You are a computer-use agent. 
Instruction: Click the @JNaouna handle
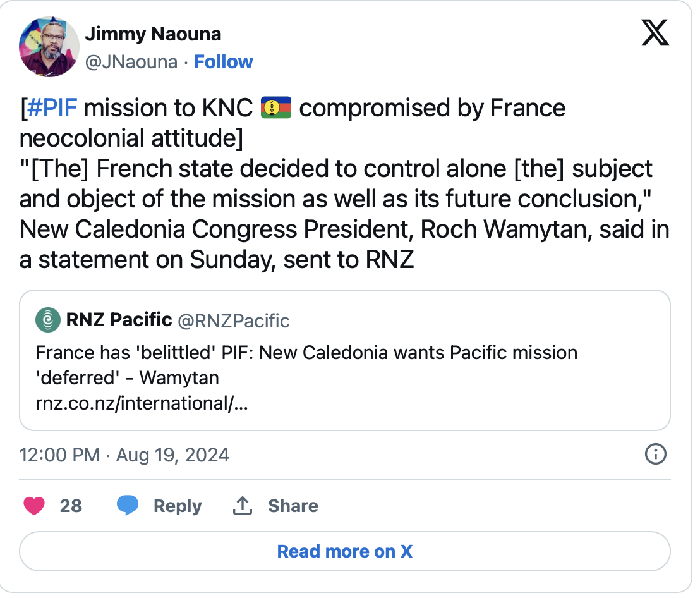click(131, 62)
